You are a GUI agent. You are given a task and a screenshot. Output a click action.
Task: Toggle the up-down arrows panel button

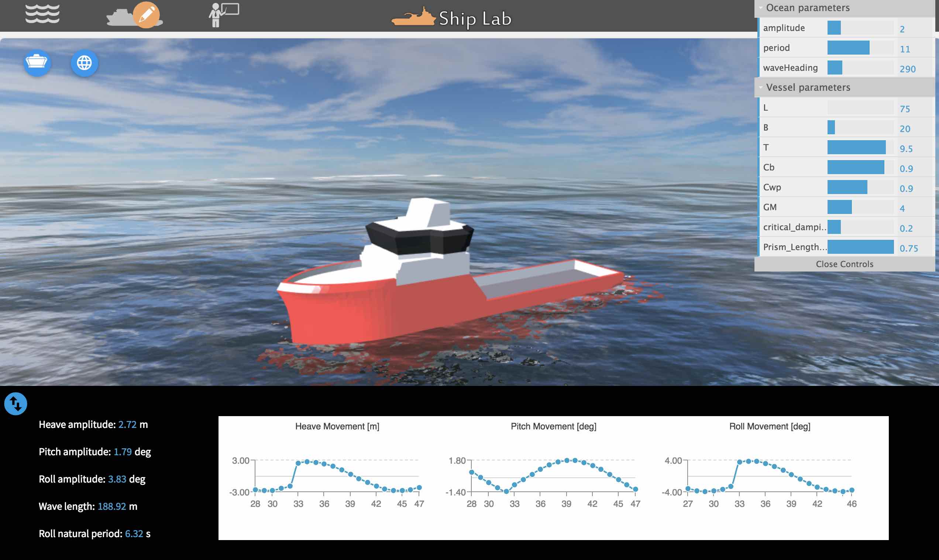pyautogui.click(x=16, y=404)
